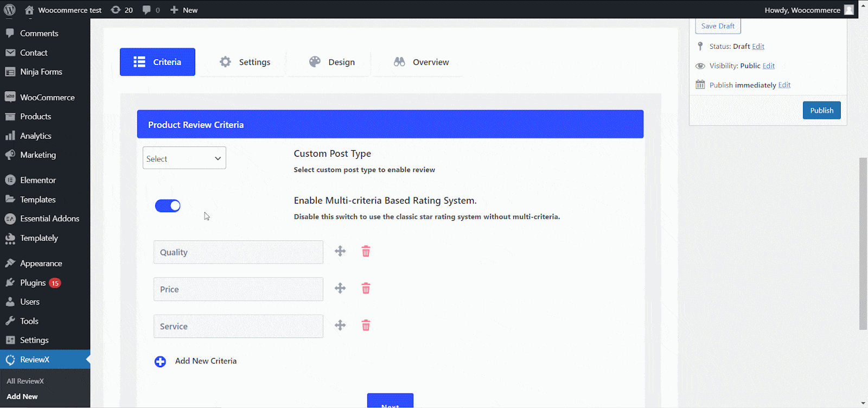Click the sidebar Settings sliders icon
Screen dimensions: 868x408
pyautogui.click(x=10, y=340)
